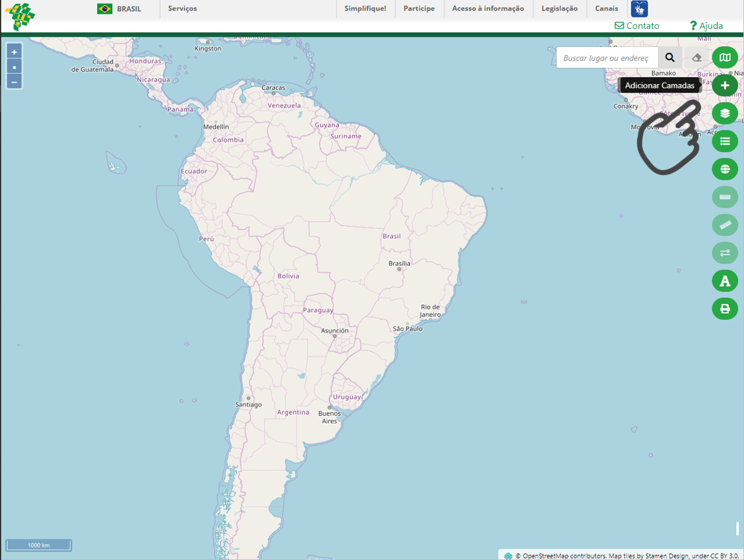This screenshot has width=744, height=560.
Task: Focus the Buscar lugar ou endereço field
Action: pos(607,57)
